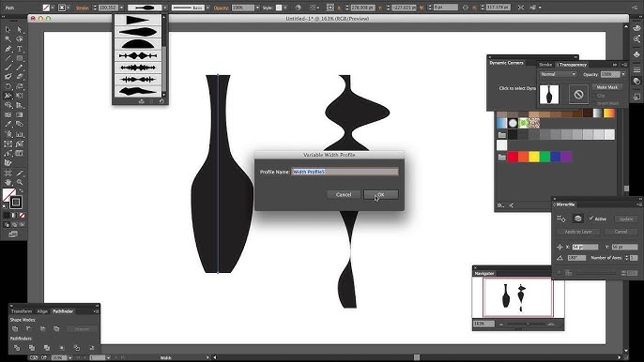
Task: Select the Pen tool
Action: (x=8, y=49)
